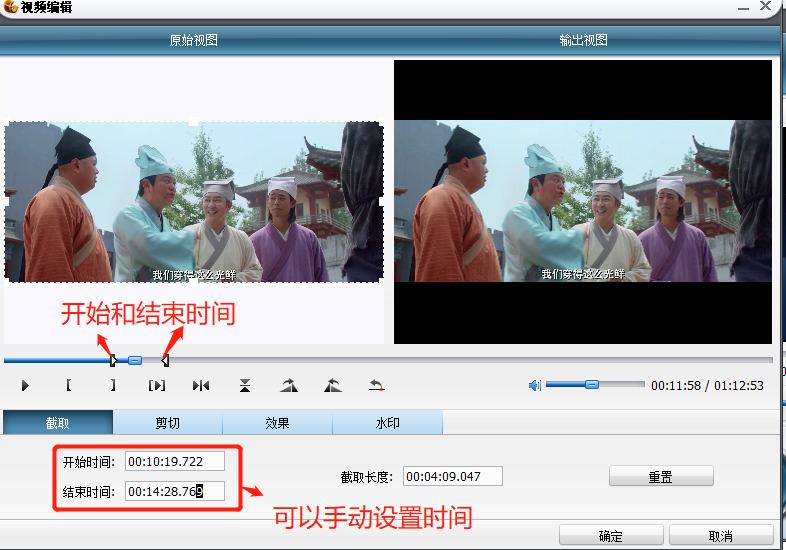
Task: Switch to the 截取 tab
Action: [x=58, y=423]
